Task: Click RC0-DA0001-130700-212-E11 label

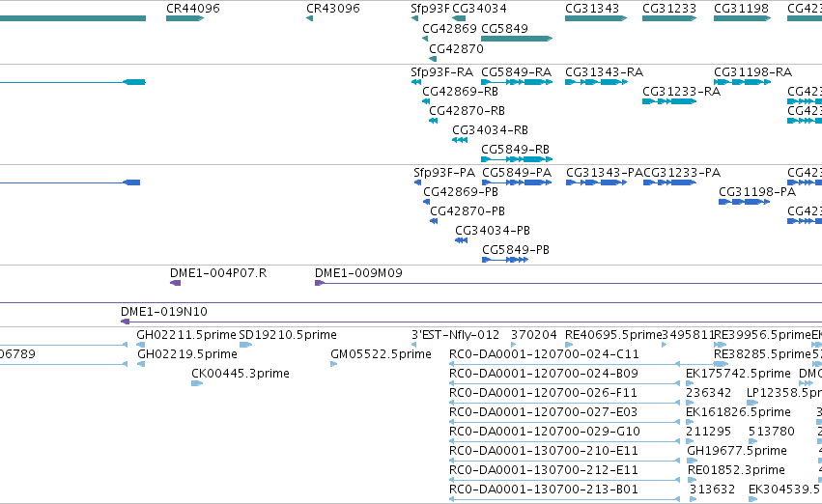Action: click(x=544, y=470)
